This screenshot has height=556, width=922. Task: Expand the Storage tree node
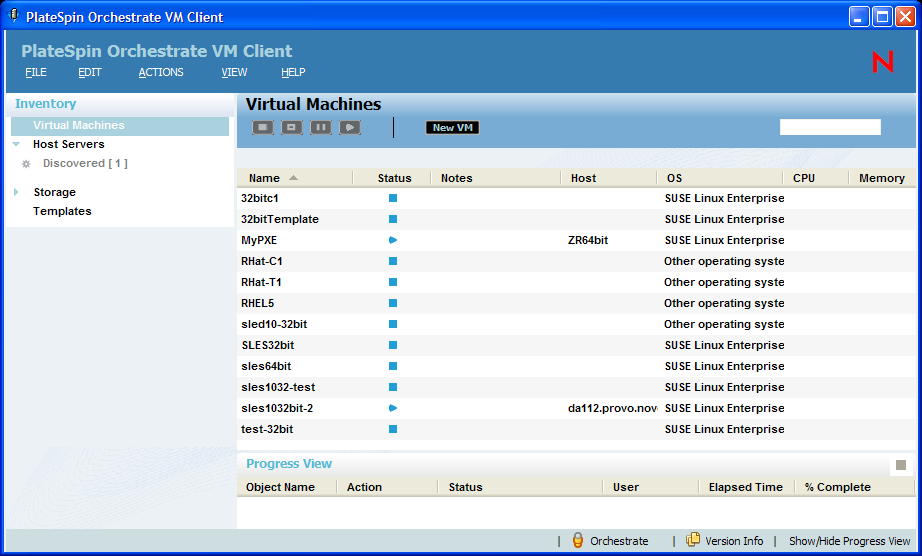(17, 192)
